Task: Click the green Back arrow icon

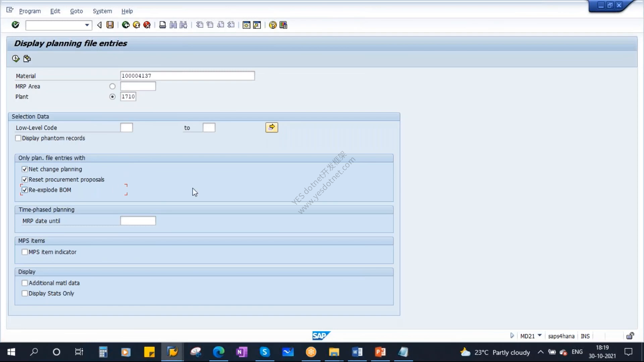Action: point(126,25)
